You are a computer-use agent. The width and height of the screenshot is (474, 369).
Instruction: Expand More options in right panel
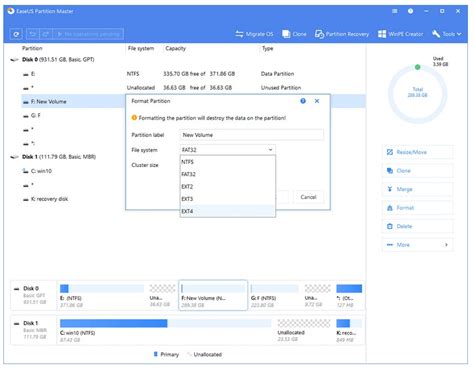[417, 245]
